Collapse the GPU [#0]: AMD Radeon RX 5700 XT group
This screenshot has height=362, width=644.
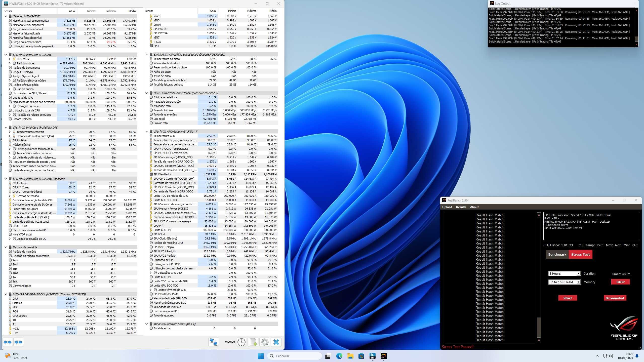tap(147, 132)
